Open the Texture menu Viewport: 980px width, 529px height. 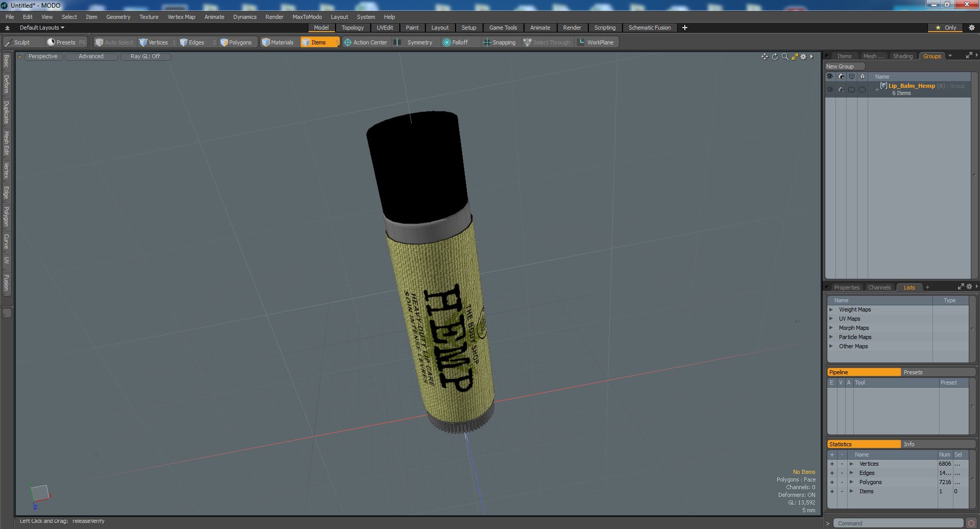149,17
